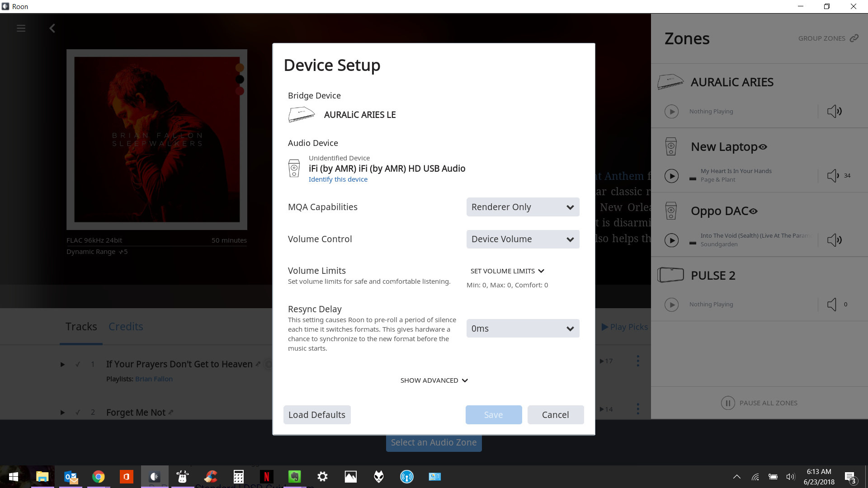
Task: Open AURALiC ARIES zone volume speaker
Action: point(834,111)
